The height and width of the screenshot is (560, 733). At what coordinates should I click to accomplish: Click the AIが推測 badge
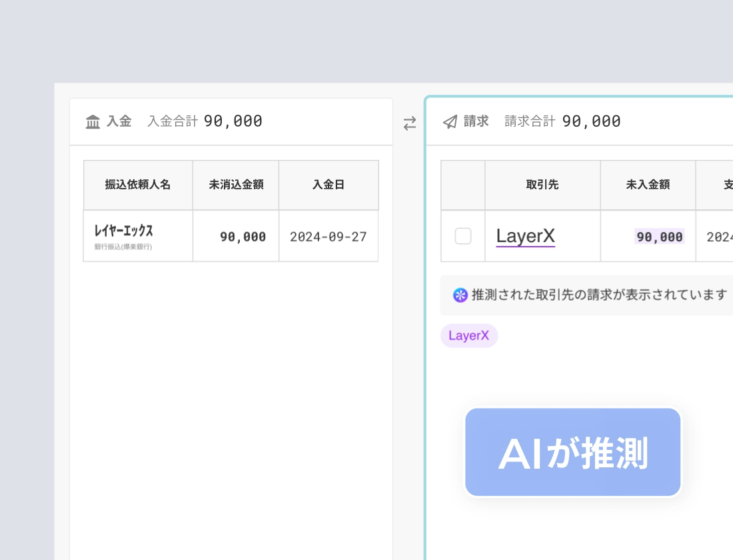coord(572,451)
